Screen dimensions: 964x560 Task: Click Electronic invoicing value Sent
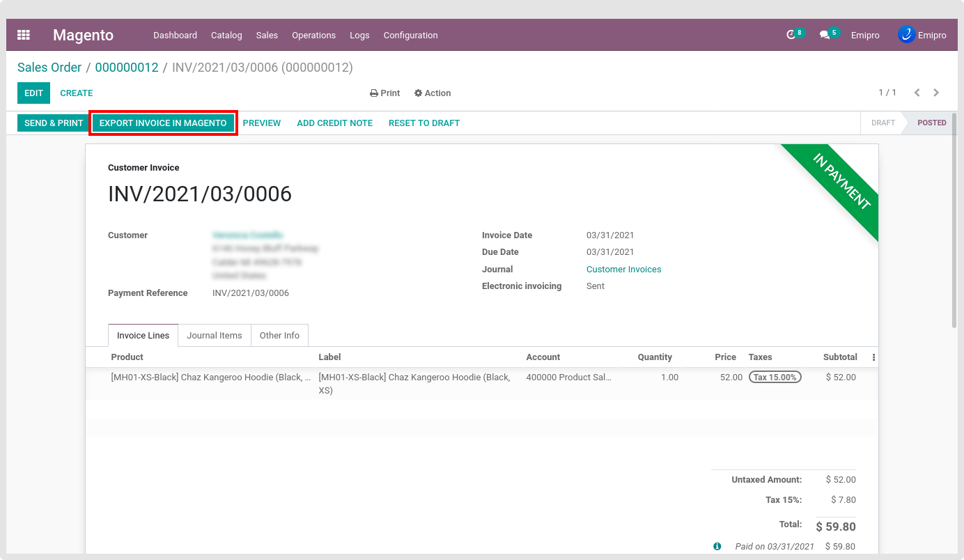coord(596,286)
